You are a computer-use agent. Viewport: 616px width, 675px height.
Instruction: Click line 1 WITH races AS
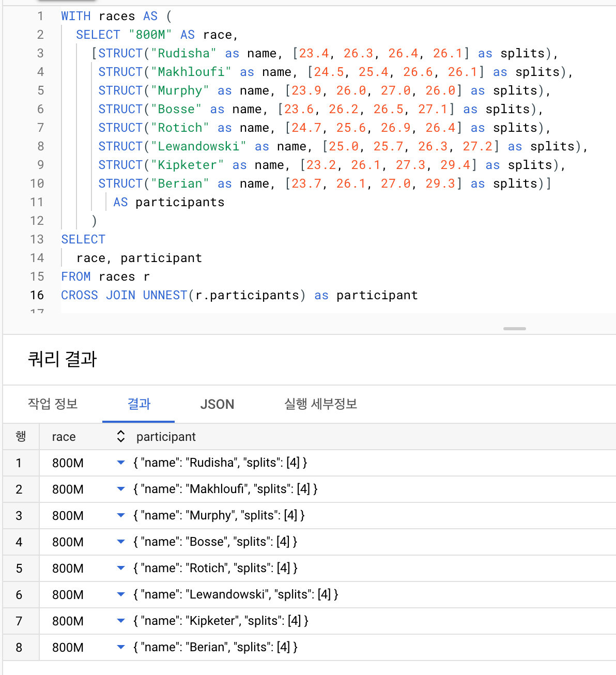tap(116, 17)
